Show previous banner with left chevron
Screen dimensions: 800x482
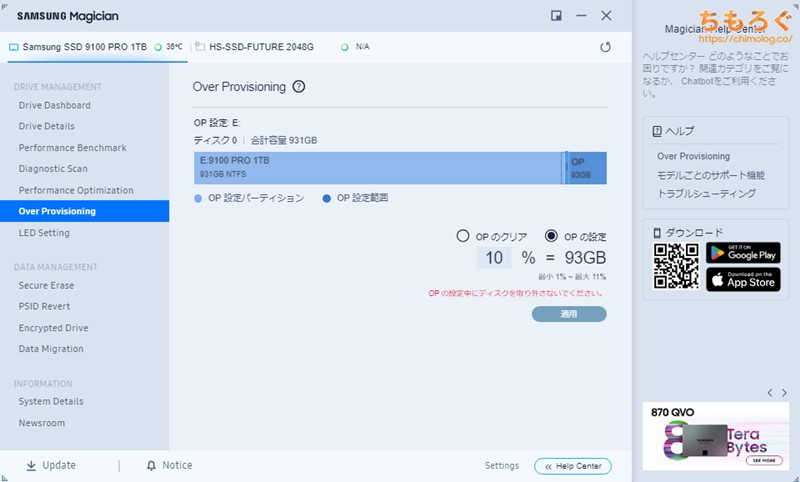click(770, 393)
